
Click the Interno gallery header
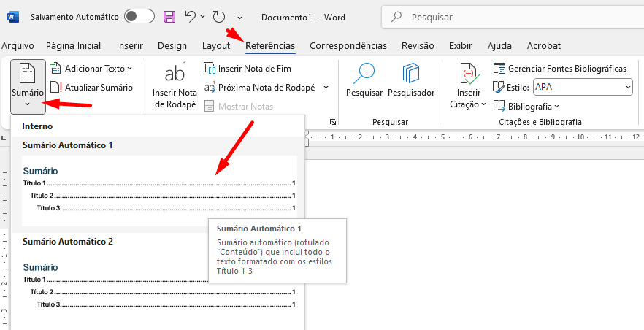37,126
